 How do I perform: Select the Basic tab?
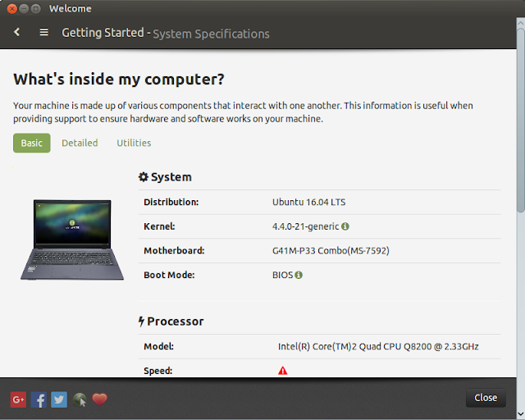(x=32, y=143)
